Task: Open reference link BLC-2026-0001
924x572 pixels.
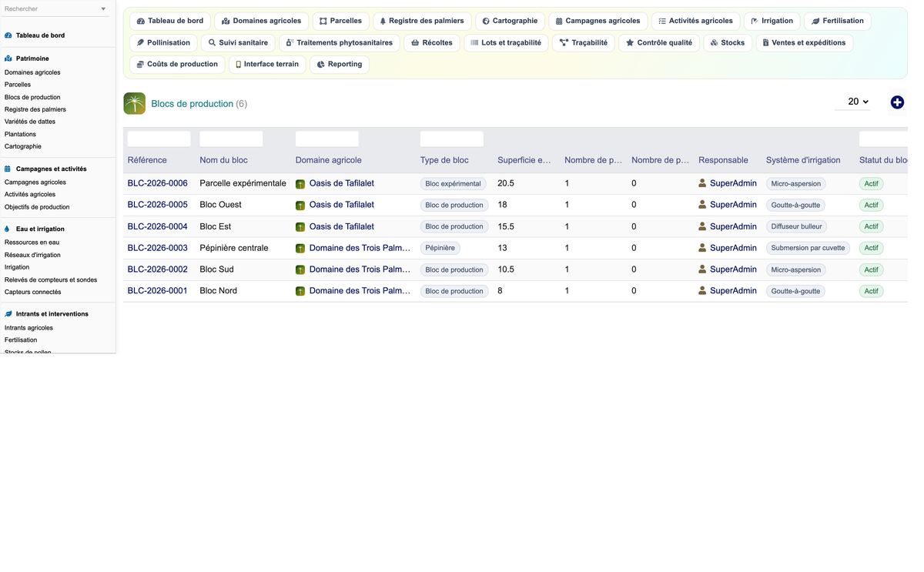Action: [158, 291]
